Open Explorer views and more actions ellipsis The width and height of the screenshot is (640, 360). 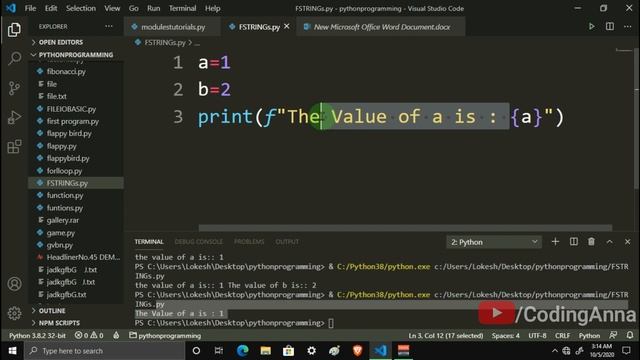click(x=109, y=27)
